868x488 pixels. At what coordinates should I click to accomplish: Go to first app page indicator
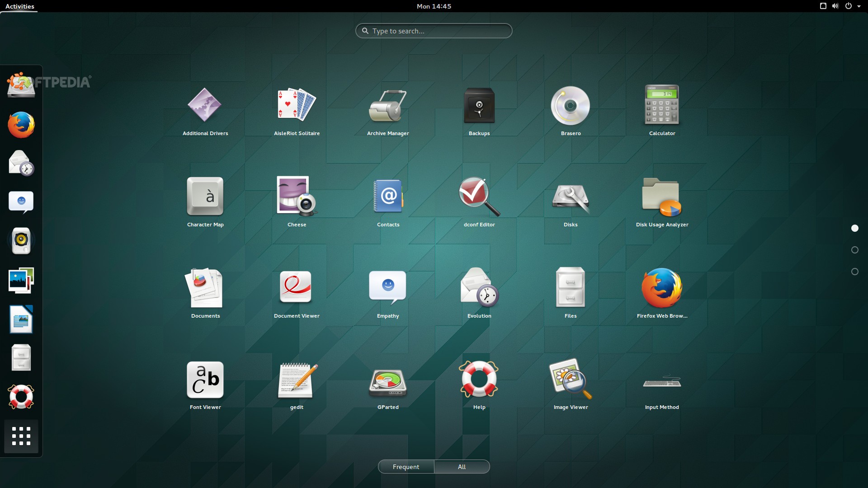(x=855, y=228)
